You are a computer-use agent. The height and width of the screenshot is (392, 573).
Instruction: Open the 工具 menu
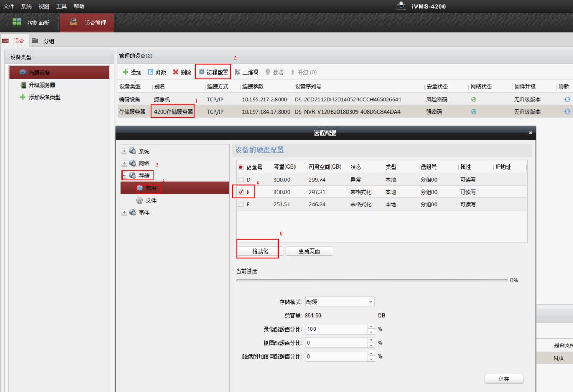click(x=62, y=6)
